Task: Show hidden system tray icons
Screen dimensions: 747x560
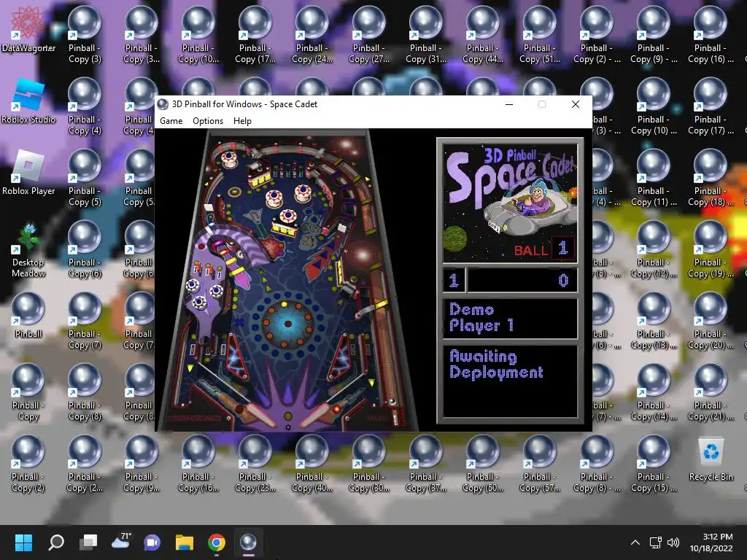Action: 635,542
